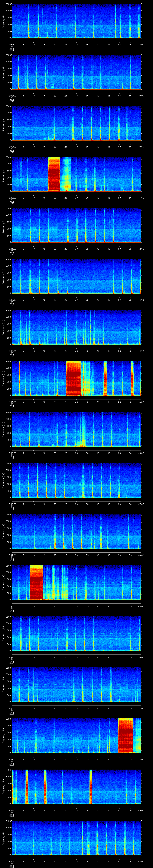153x868 pixels.
Task: Select the spectrogram panel starting at 2:37:00
Action: (77, 21)
